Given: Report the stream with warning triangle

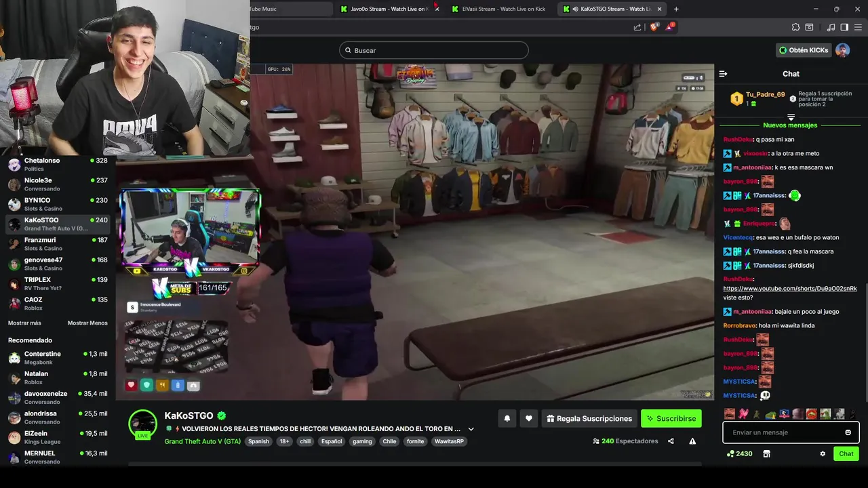Looking at the screenshot, I should [692, 441].
